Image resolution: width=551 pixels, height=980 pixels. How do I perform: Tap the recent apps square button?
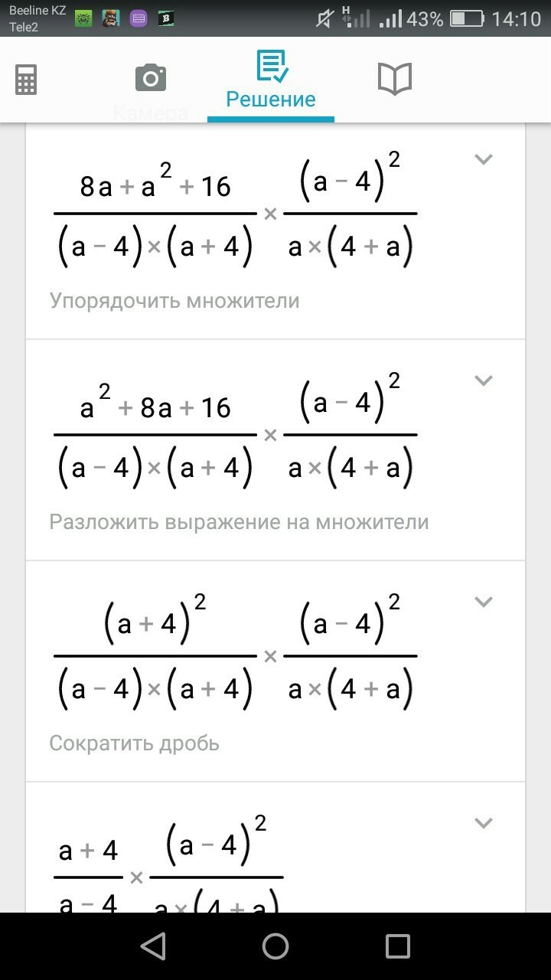[x=397, y=946]
